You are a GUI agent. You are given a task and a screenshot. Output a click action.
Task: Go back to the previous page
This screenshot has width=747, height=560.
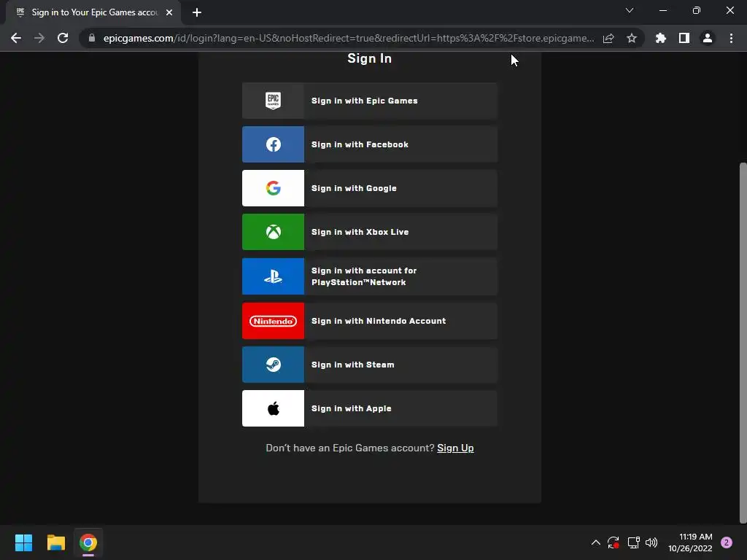coord(16,38)
